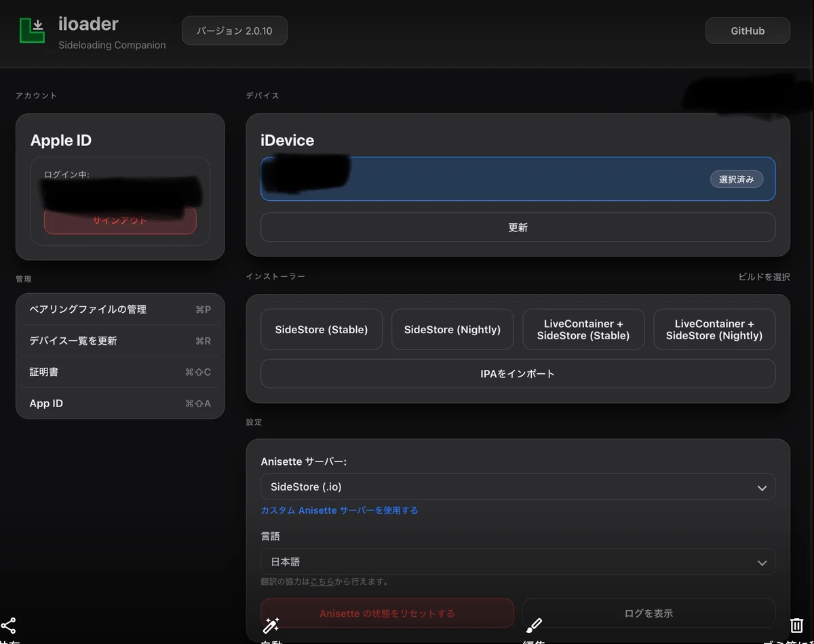Screen dimensions: 814x644
Task: Click Anisette の状態をリセットする button
Action: (387, 613)
